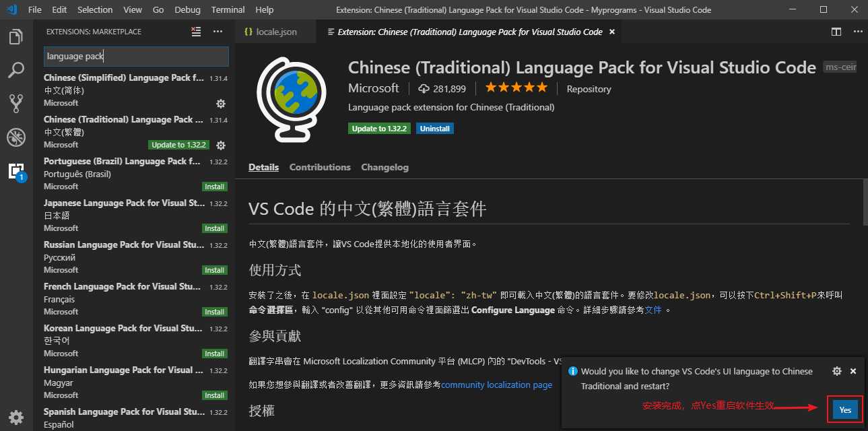Select the Details tab
This screenshot has height=431, width=868.
263,167
